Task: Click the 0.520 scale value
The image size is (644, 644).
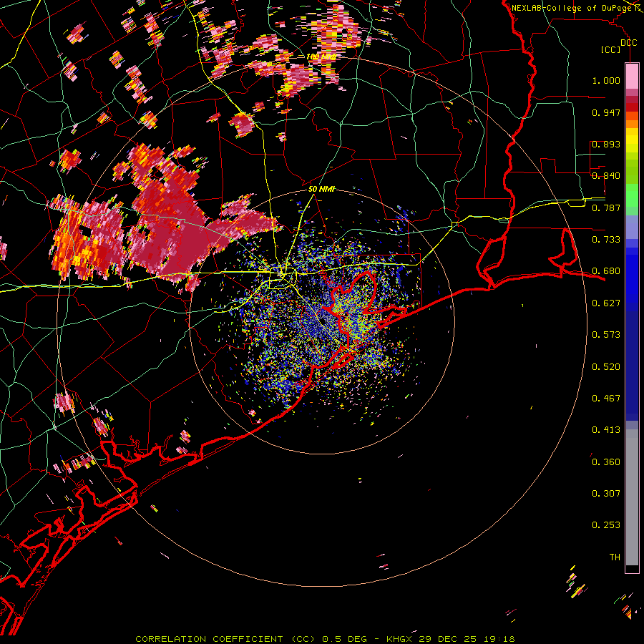Action: (606, 367)
